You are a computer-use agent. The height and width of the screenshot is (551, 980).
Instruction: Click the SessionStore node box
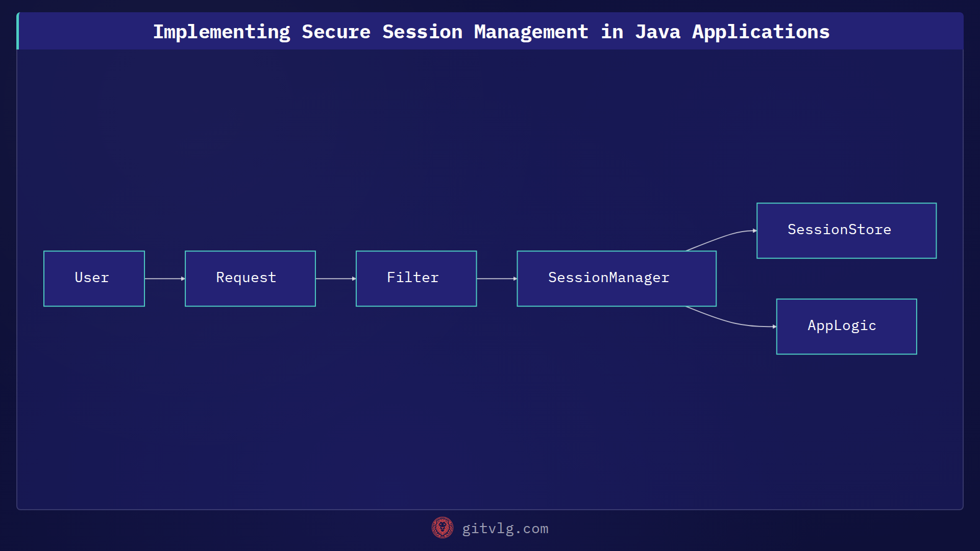(846, 231)
